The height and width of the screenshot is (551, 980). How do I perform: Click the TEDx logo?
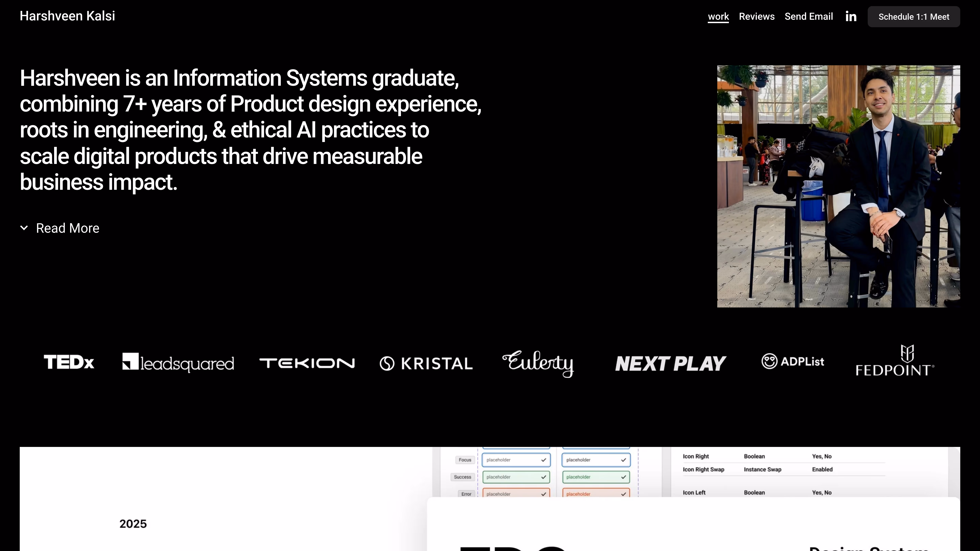click(x=69, y=362)
